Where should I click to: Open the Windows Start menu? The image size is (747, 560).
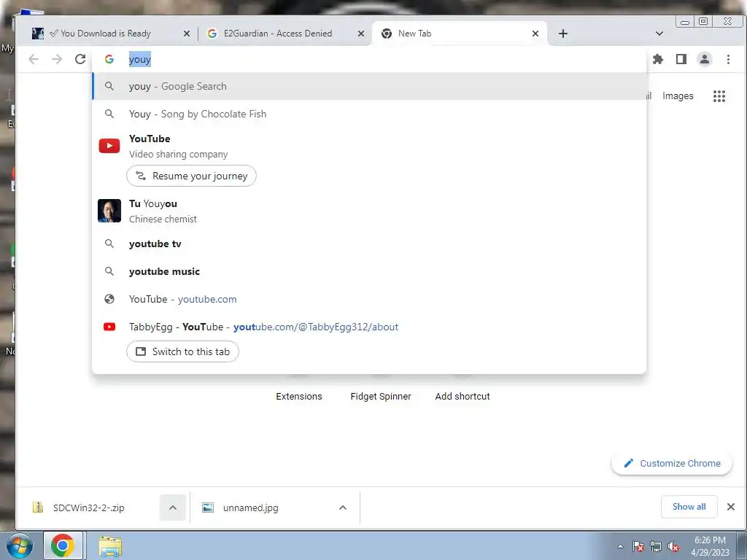(x=20, y=545)
